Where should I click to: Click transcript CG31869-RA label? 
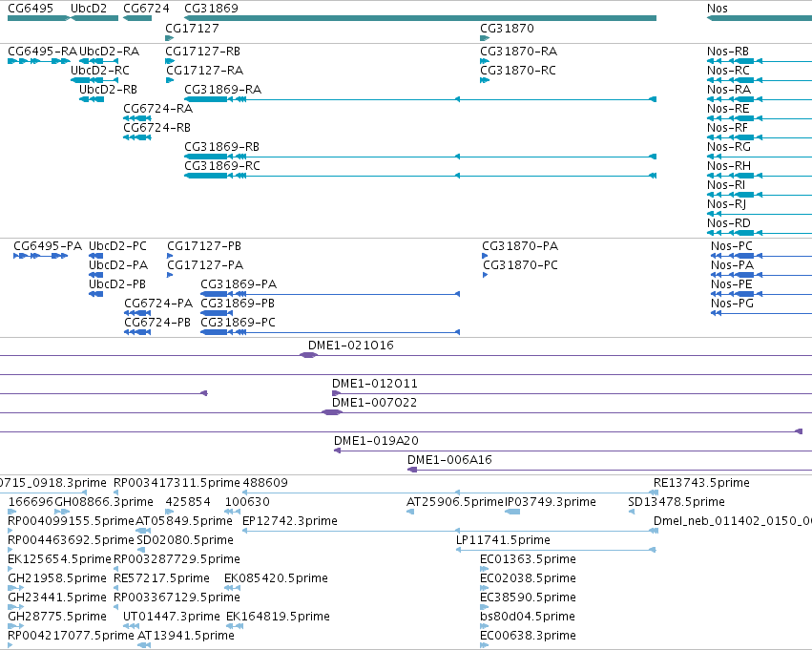[222, 90]
